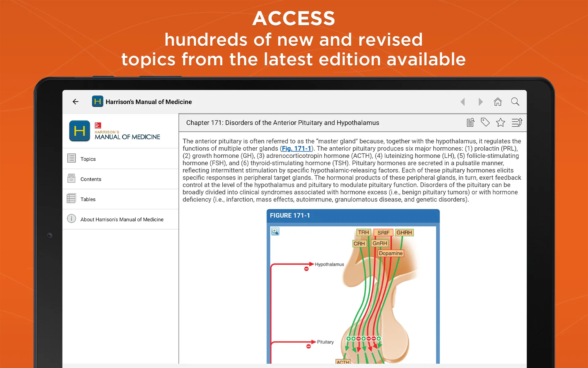This screenshot has width=588, height=368.
Task: Click the Fig. 171-1 hyperlink in text
Action: point(296,148)
